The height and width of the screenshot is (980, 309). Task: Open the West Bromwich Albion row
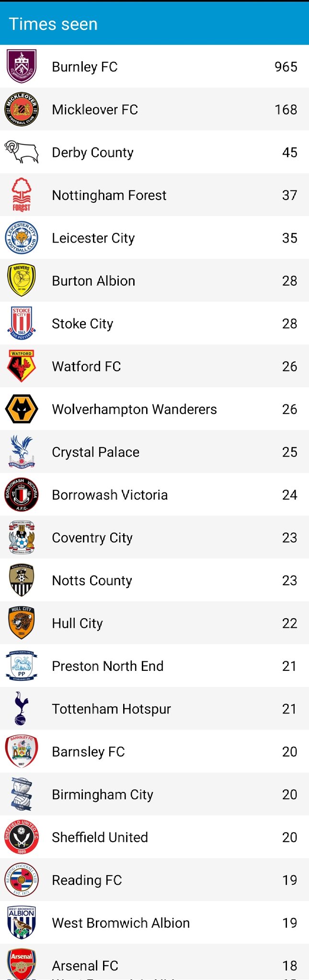154,923
